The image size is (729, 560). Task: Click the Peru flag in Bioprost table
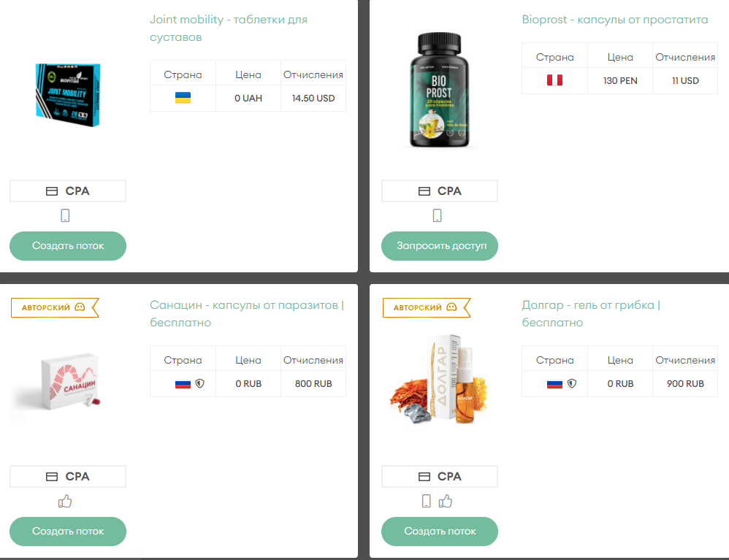(x=554, y=80)
